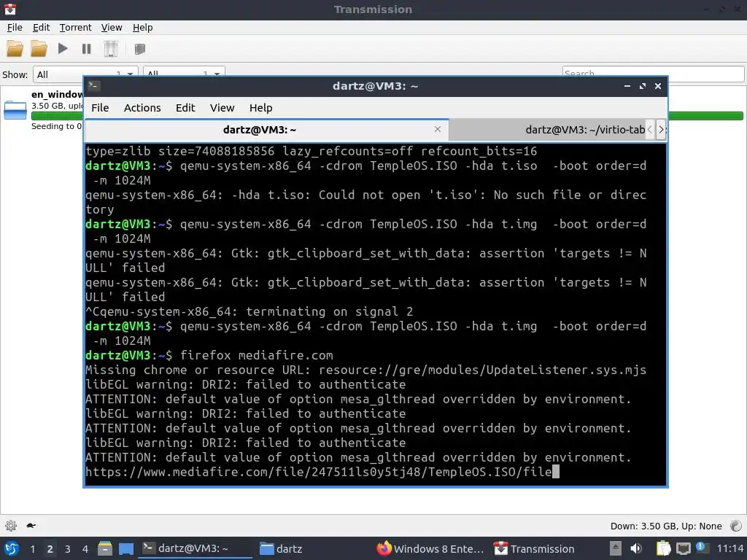The image size is (747, 560).
Task: Open Transmission's Edit menu
Action: (41, 28)
